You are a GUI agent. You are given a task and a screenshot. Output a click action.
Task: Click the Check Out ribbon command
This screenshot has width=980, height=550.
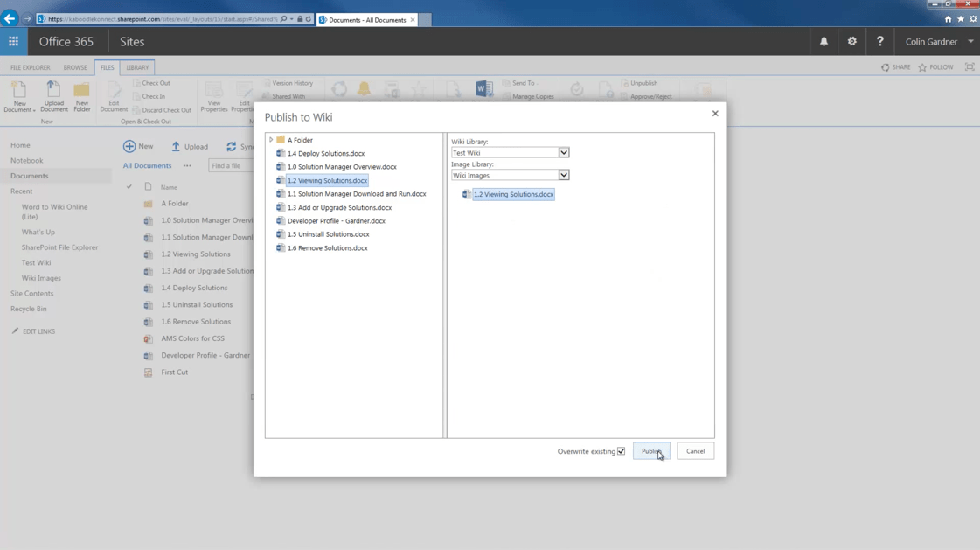pos(150,83)
